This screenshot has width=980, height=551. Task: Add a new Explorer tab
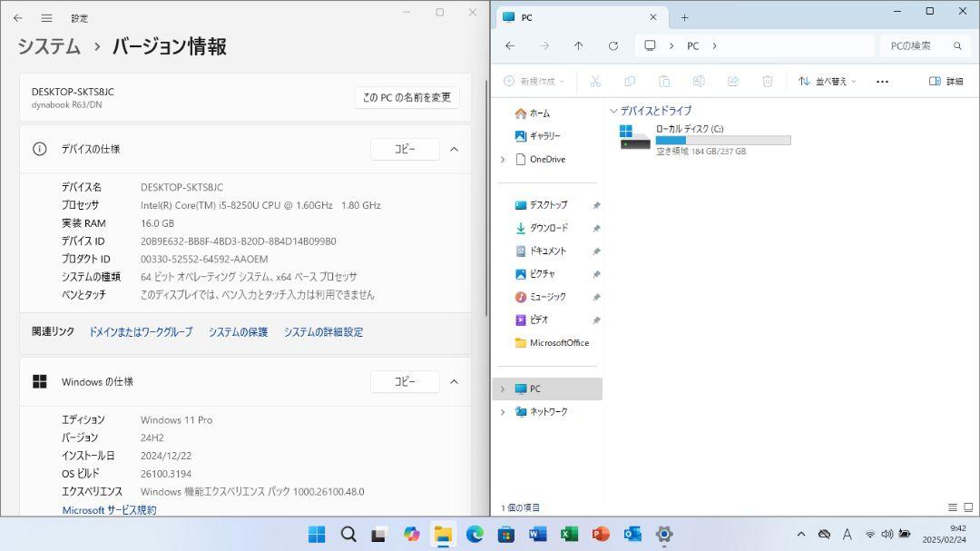pos(684,17)
